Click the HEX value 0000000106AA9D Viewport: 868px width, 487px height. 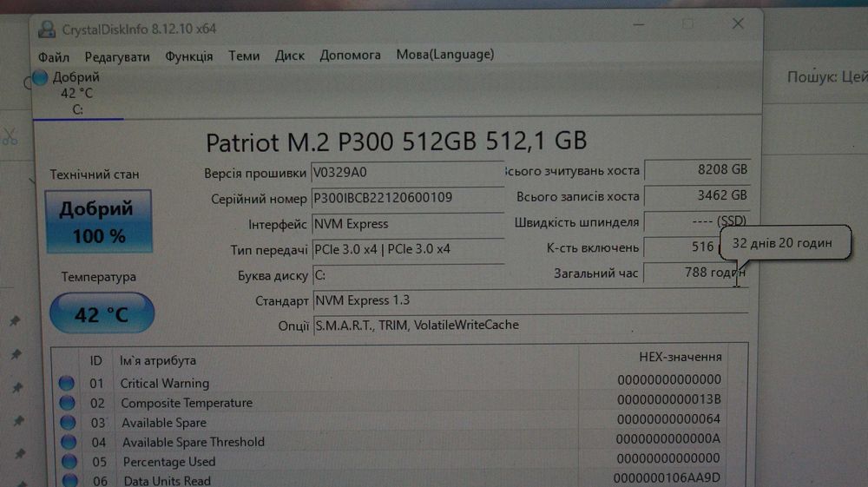667,478
